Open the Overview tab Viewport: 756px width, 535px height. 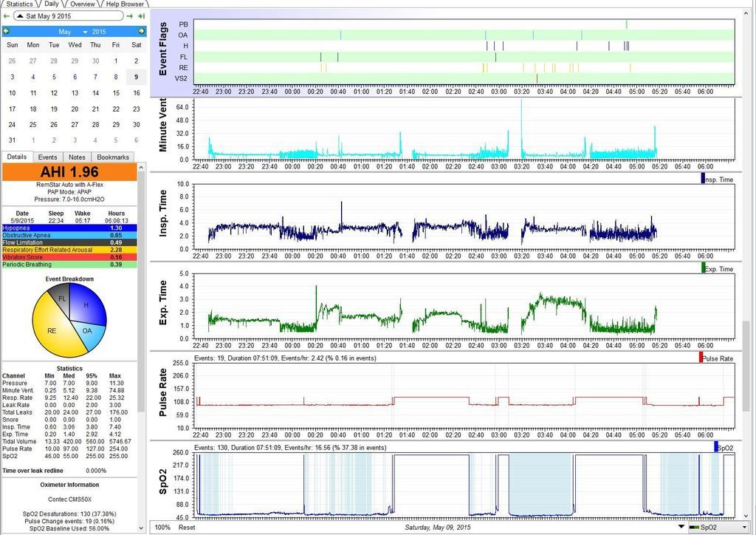coord(83,4)
